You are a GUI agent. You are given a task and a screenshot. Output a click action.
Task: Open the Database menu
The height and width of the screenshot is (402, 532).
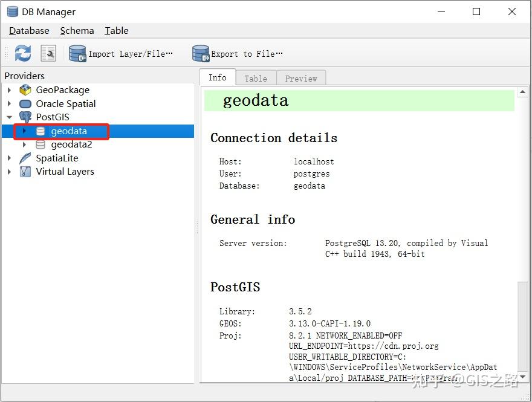(x=28, y=30)
